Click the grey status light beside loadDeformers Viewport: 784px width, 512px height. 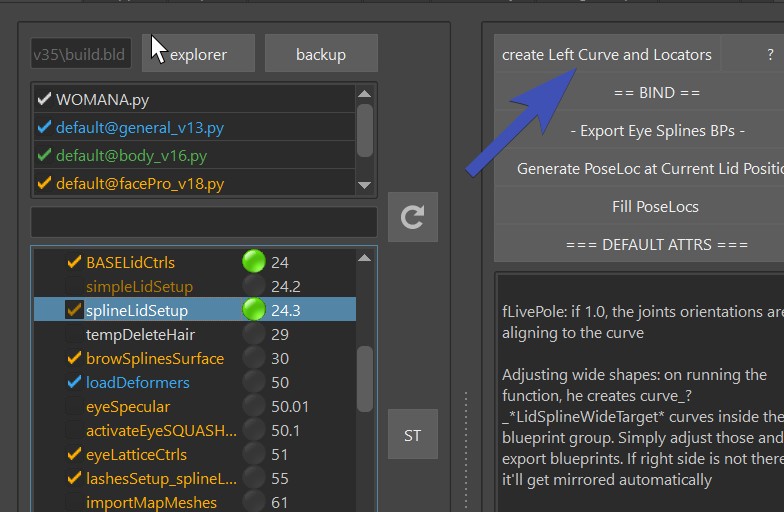[x=254, y=382]
